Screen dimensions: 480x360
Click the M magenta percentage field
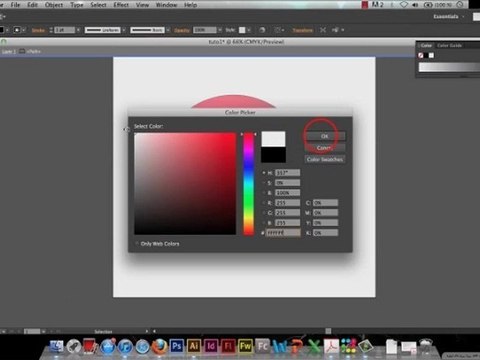click(325, 213)
